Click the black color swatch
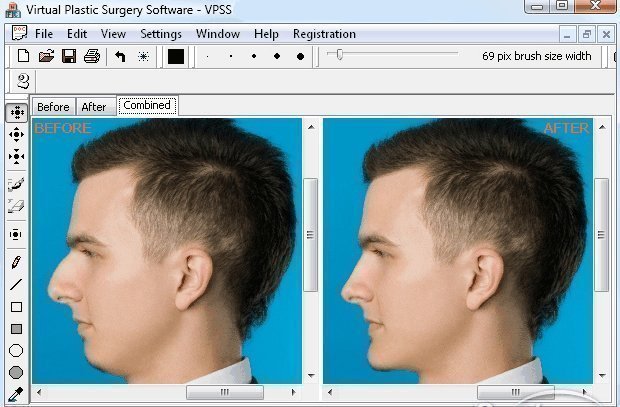This screenshot has width=620, height=407. point(176,56)
